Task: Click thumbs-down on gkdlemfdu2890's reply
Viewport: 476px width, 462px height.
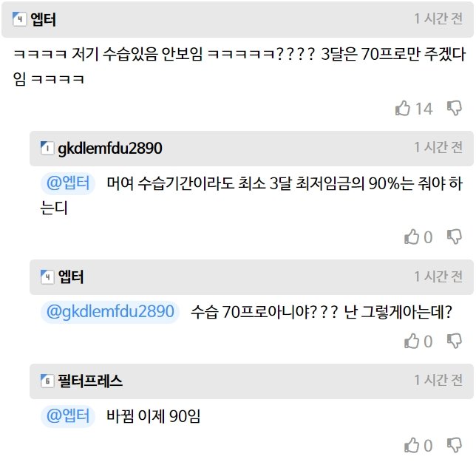Action: [455, 237]
